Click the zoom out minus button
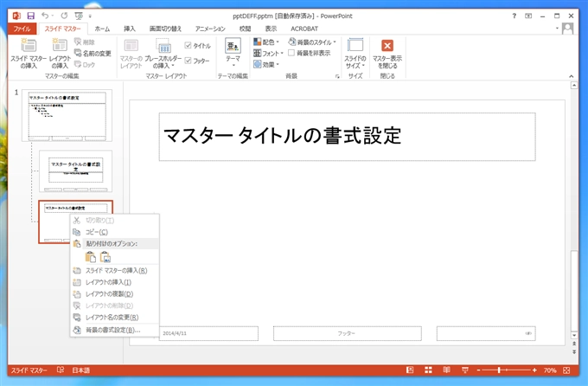The height and width of the screenshot is (386, 588). click(x=478, y=370)
